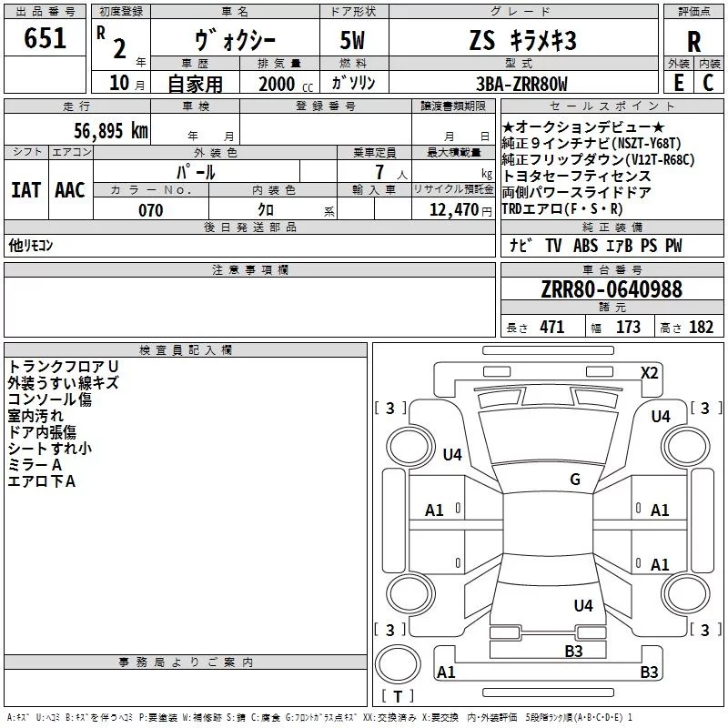The image size is (728, 728).
Task: Click the 後日発送部品 header
Action: coord(249,227)
